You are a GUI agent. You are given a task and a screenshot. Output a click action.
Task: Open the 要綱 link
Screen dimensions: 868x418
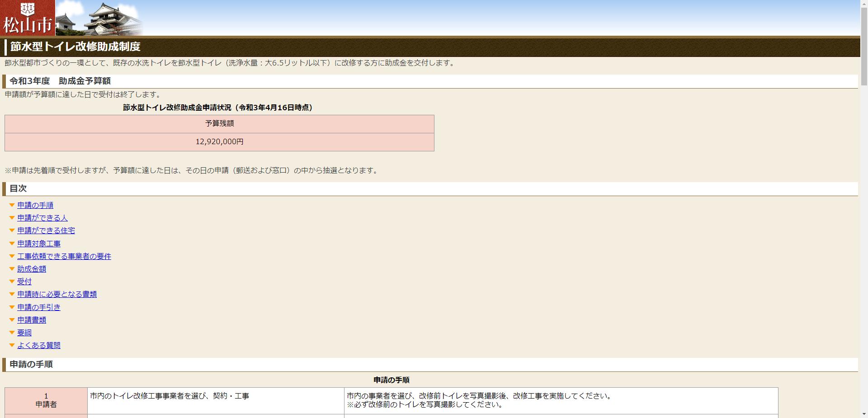click(x=24, y=333)
